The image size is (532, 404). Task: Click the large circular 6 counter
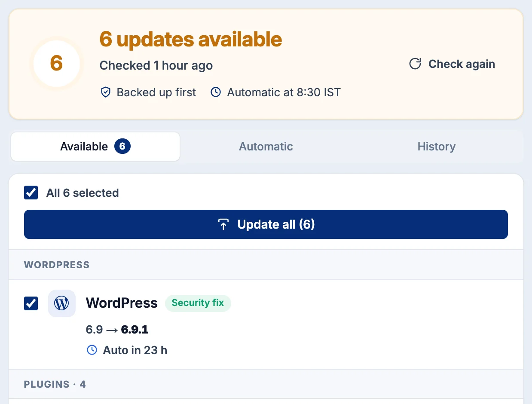click(56, 64)
